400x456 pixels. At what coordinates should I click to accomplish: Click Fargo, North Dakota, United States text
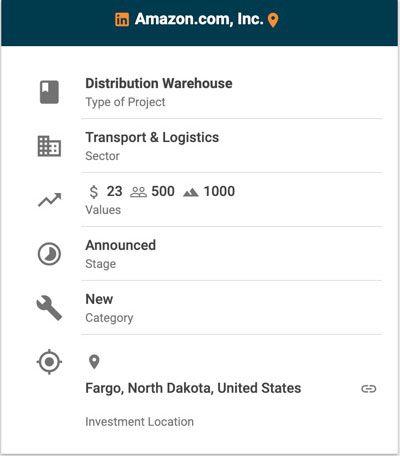193,388
